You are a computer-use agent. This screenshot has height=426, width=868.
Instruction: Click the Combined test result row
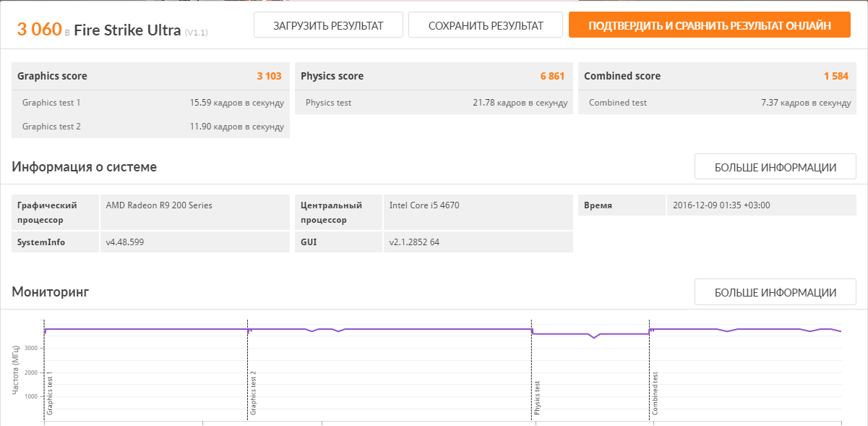pos(717,103)
